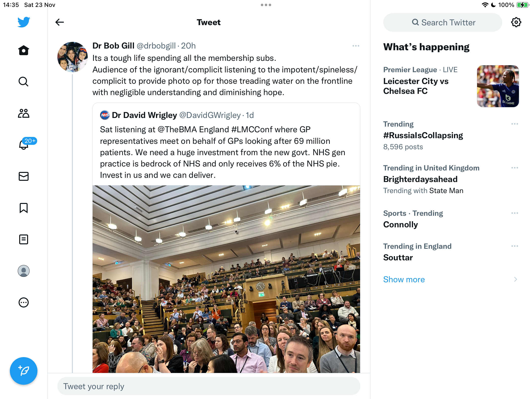Open the More circle menu icon
Screen dimensions: 532x399
(24, 302)
